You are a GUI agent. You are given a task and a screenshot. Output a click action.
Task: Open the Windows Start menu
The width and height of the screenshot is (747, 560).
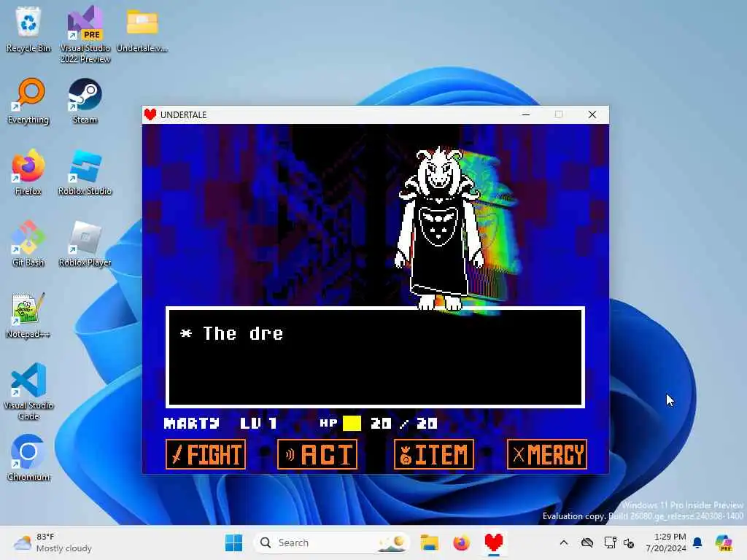234,542
